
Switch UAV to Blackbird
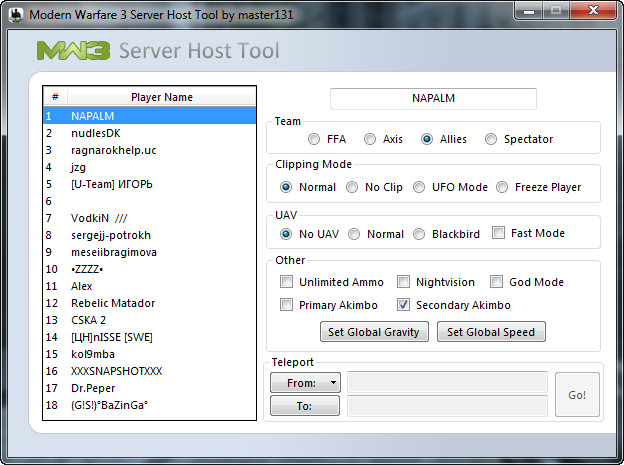pyautogui.click(x=420, y=234)
